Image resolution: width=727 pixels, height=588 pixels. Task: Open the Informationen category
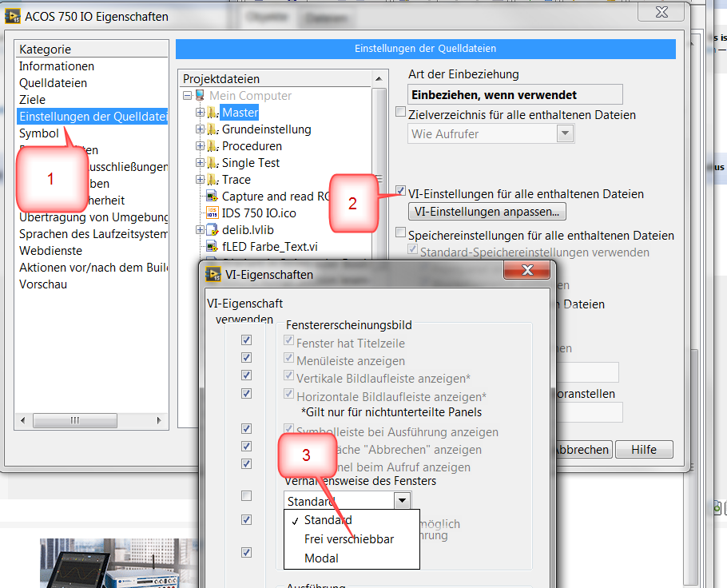tap(57, 66)
